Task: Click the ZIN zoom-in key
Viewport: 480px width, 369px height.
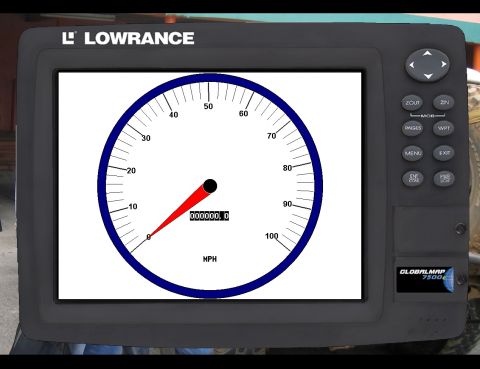Action: click(444, 102)
